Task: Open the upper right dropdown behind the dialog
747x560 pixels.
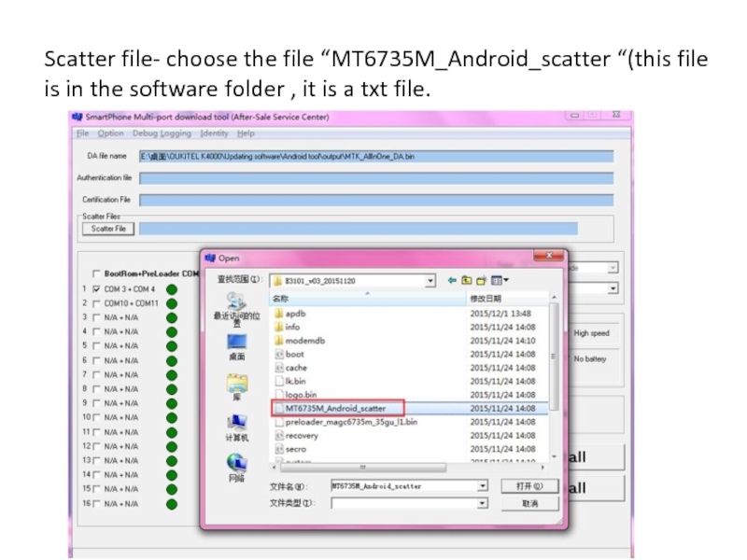Action: click(613, 268)
